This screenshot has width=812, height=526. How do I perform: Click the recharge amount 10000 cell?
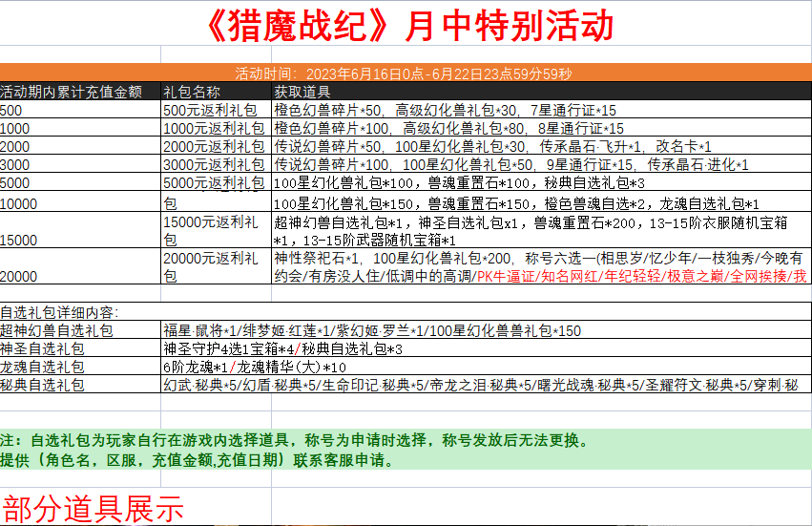(x=80, y=204)
